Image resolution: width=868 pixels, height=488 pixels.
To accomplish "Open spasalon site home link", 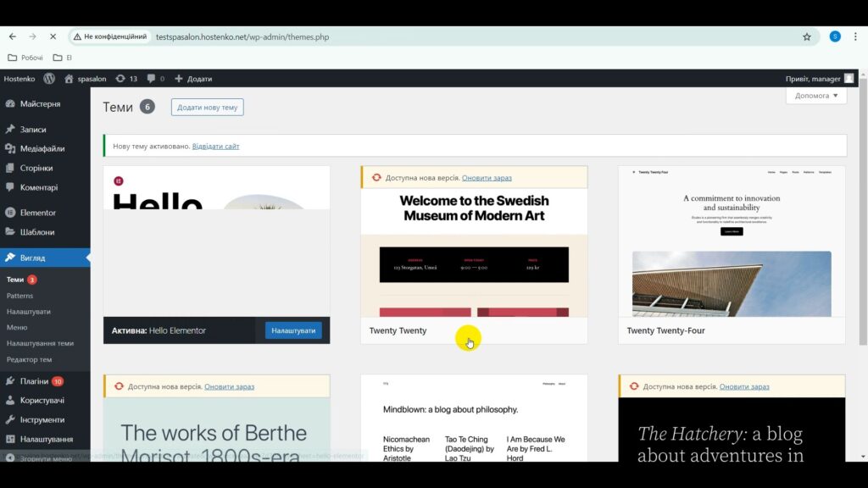I will click(x=86, y=79).
